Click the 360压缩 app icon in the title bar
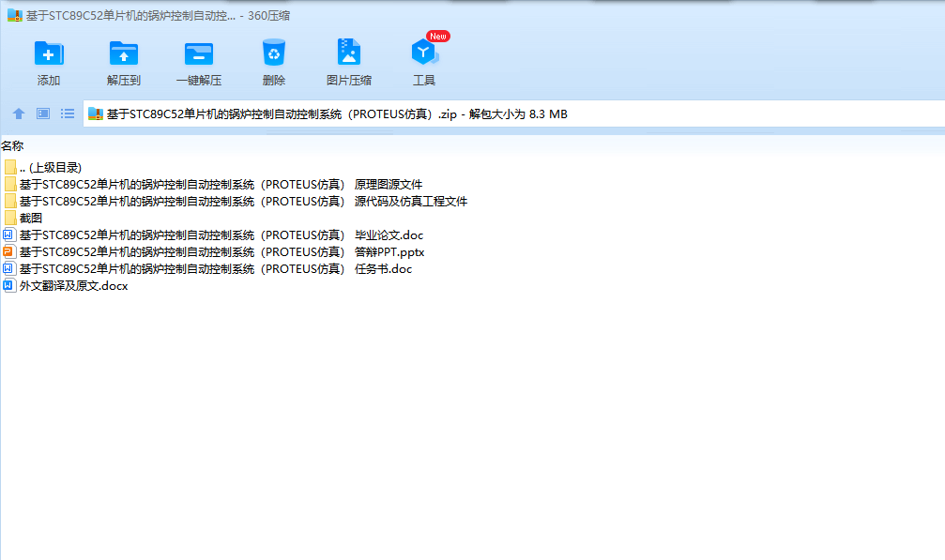 14,15
